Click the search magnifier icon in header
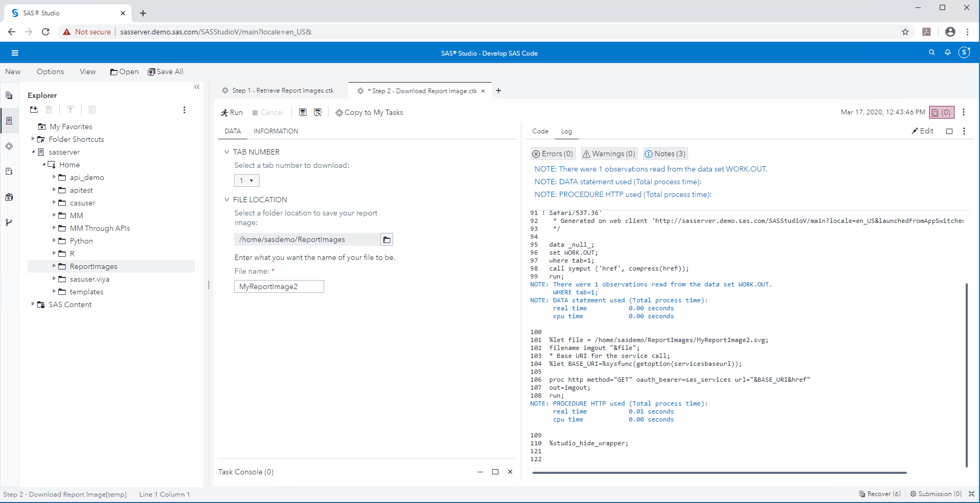This screenshot has height=503, width=980. coord(932,52)
